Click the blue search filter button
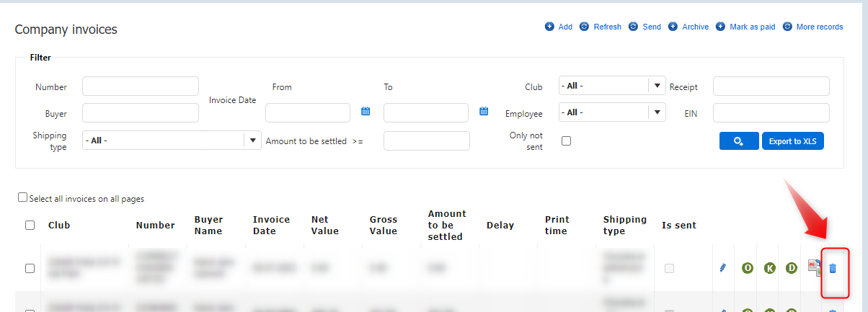Viewport: 868px width, 312px height. [738, 141]
